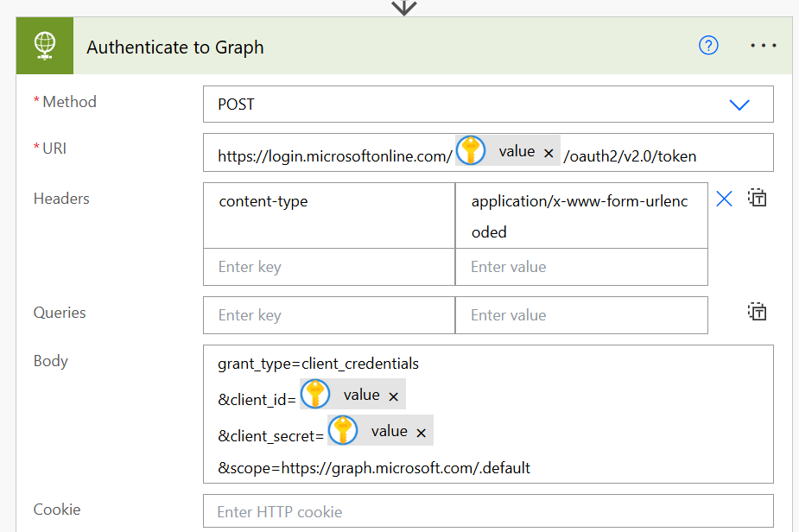Remove the value token from URI
Screen dimensions: 799x532
(549, 153)
